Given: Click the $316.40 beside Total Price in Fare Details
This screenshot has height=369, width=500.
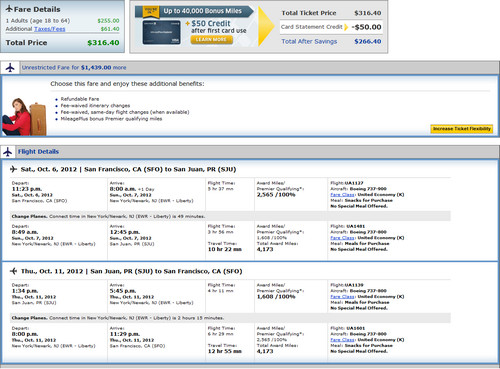Looking at the screenshot, I should pyautogui.click(x=103, y=43).
